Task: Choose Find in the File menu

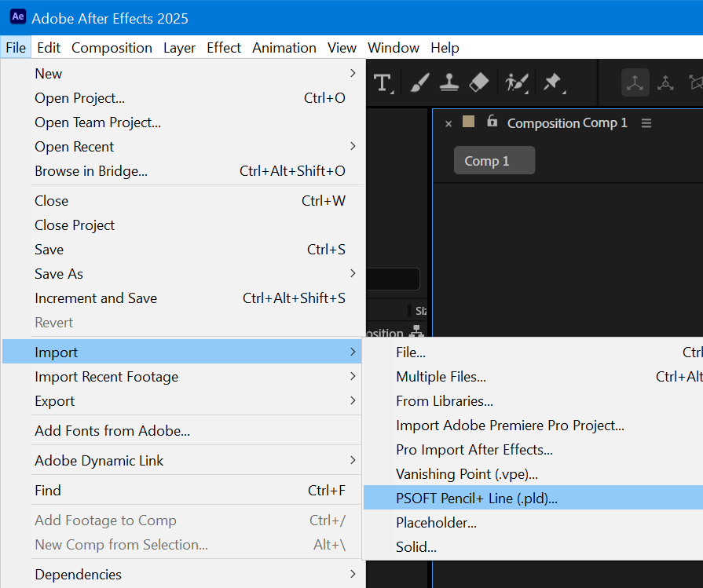Action: [183, 491]
